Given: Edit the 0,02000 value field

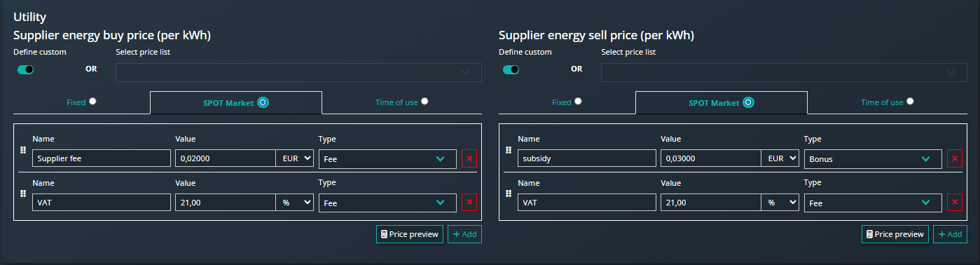Looking at the screenshot, I should click(x=226, y=158).
